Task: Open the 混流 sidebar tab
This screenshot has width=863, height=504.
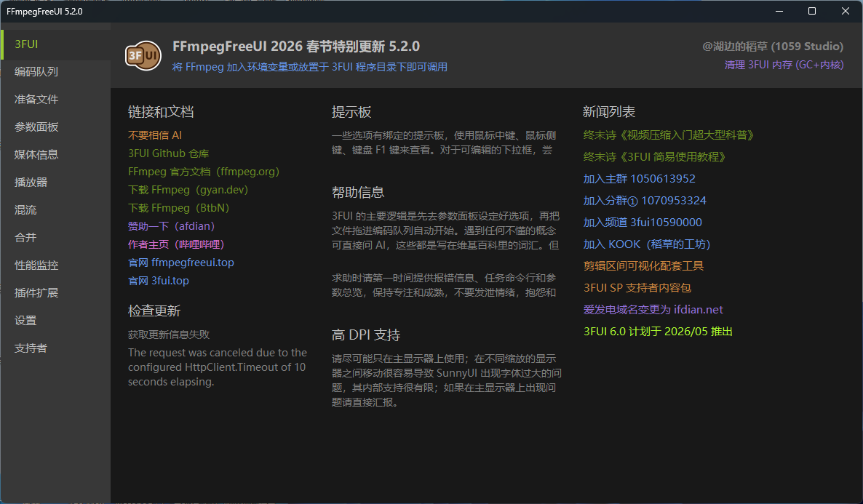Action: pyautogui.click(x=55, y=209)
